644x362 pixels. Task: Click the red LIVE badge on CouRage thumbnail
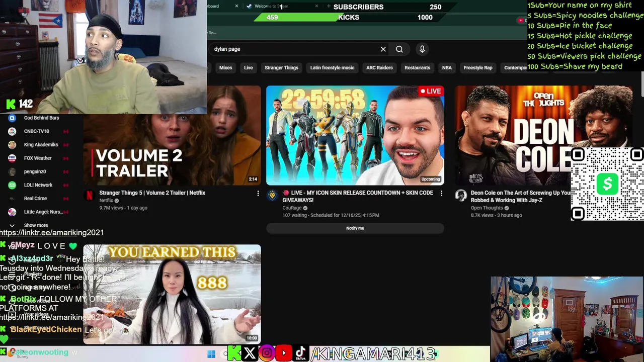tap(431, 91)
